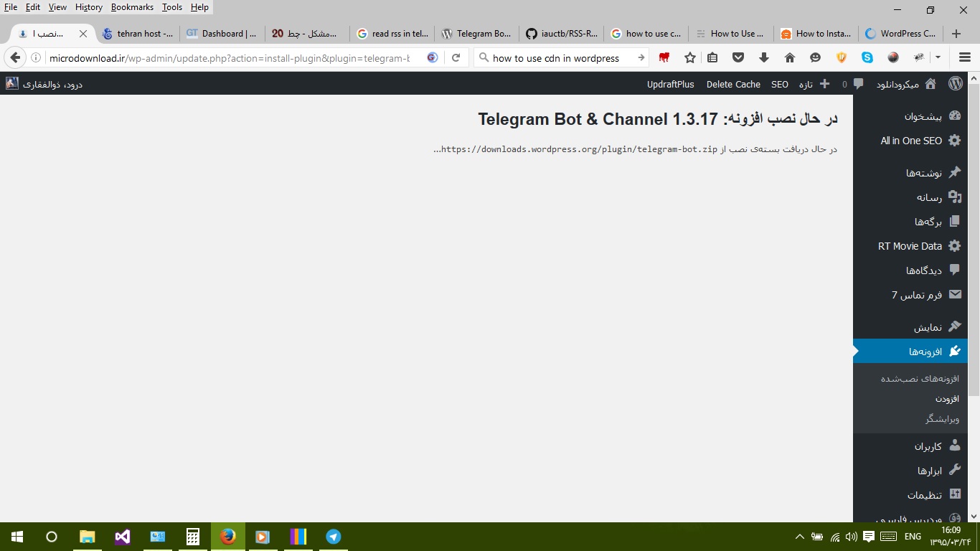This screenshot has height=551, width=980.
Task: Switch to the iauctb/RSS-R GitHub tab
Action: (x=562, y=33)
